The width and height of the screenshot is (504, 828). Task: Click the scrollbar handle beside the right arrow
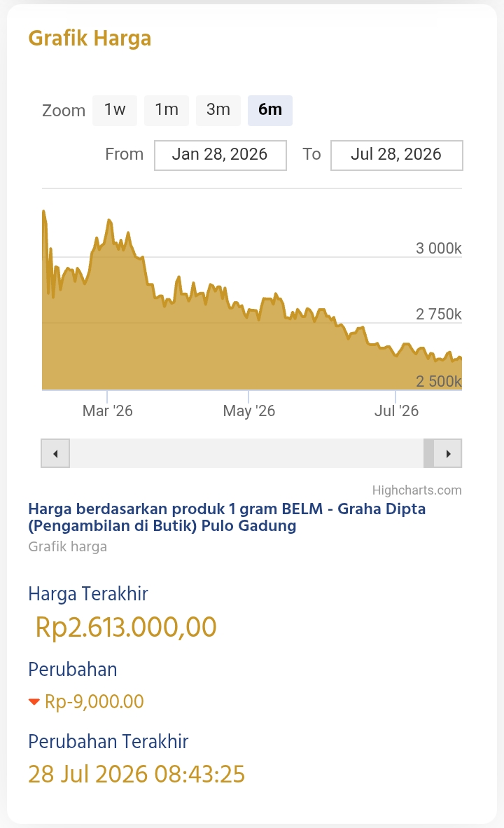[x=428, y=453]
